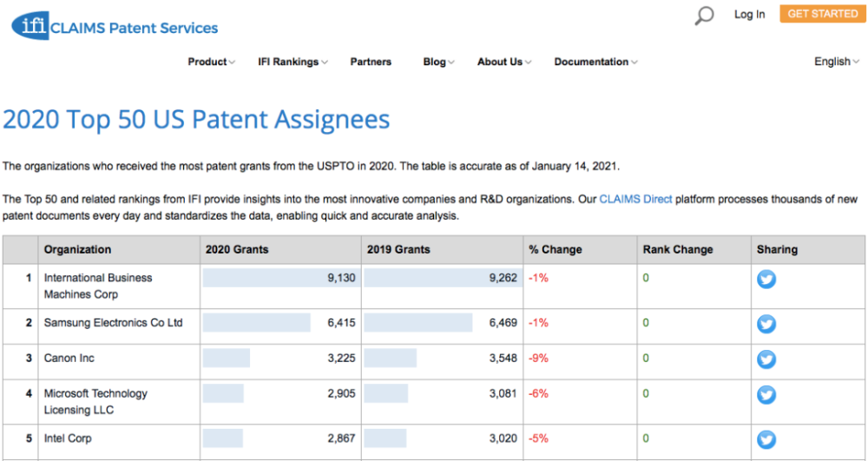Click the IFI CLAIMS Patent Services logo
Screen dimensions: 868x461
(x=115, y=26)
